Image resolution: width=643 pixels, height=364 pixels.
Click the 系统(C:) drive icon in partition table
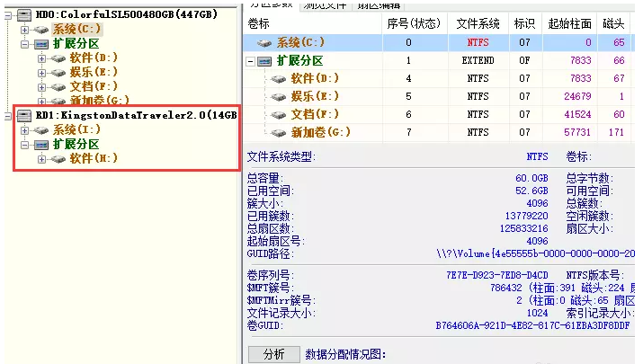point(264,42)
